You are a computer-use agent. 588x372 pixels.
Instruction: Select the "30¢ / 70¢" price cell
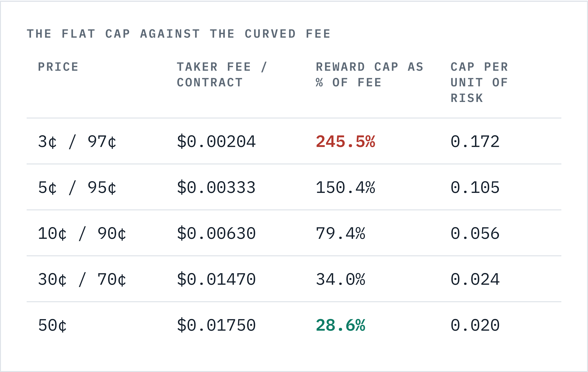(82, 279)
